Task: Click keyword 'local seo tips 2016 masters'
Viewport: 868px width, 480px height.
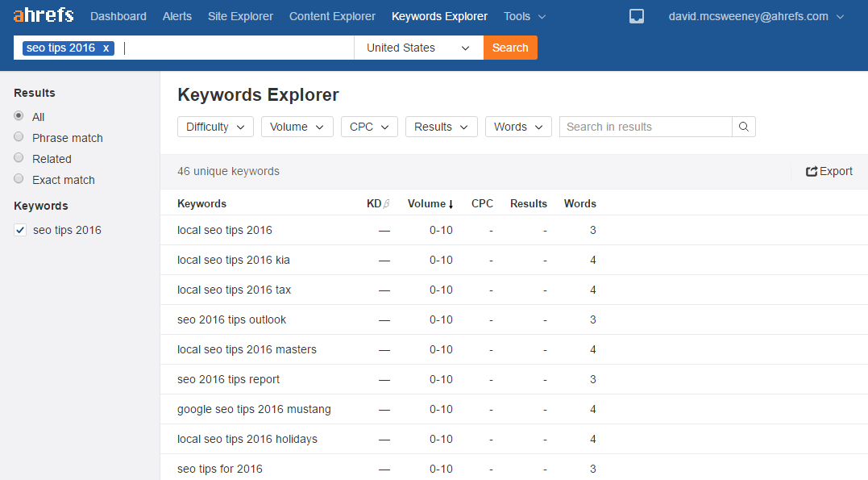Action: [247, 350]
